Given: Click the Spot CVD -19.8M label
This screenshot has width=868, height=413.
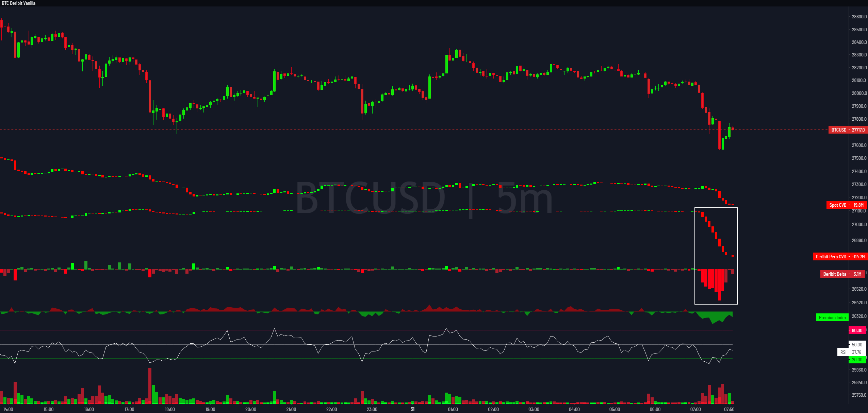Looking at the screenshot, I should click(846, 205).
